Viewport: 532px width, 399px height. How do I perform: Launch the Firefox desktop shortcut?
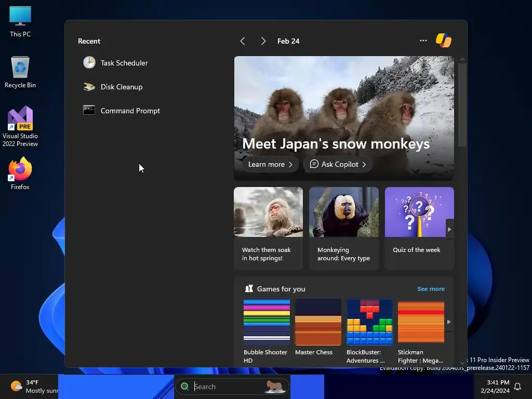tap(20, 174)
